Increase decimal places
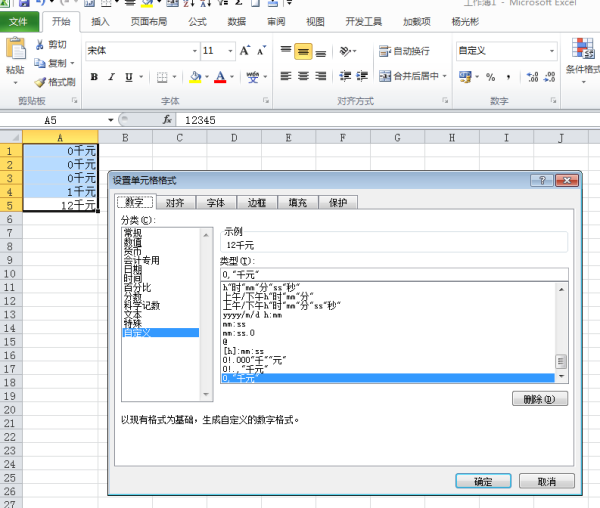Screen dimensions: 600x508 click(x=532, y=77)
